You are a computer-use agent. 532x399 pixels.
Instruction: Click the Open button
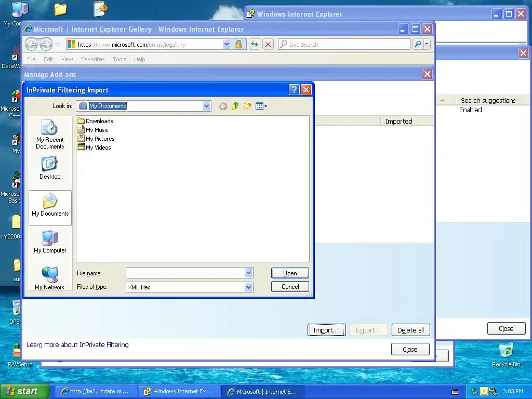290,273
